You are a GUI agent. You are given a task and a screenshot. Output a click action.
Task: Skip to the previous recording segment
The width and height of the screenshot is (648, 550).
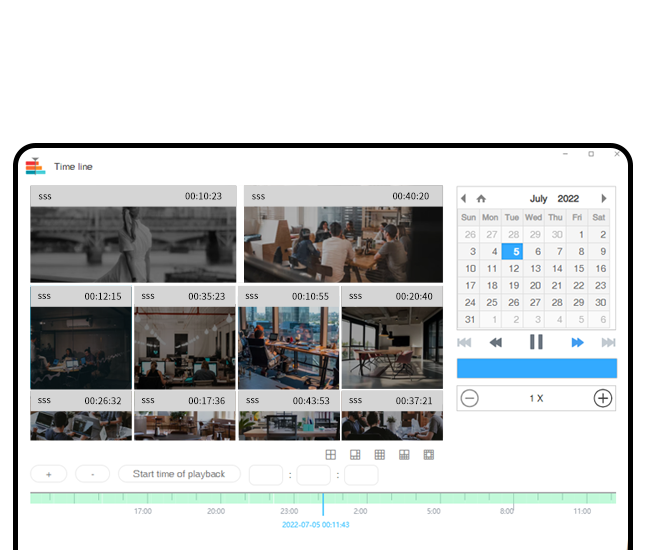pyautogui.click(x=464, y=342)
